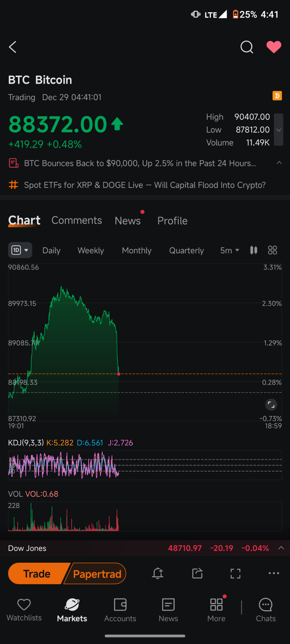Screen dimensions: 290x644
Task: Go back with the left arrow icon
Action: (x=13, y=47)
